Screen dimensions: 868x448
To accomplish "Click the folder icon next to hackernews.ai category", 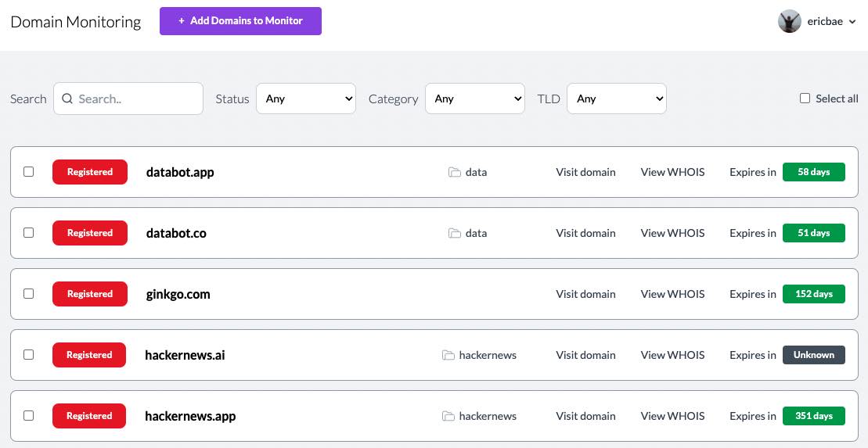I will (448, 355).
